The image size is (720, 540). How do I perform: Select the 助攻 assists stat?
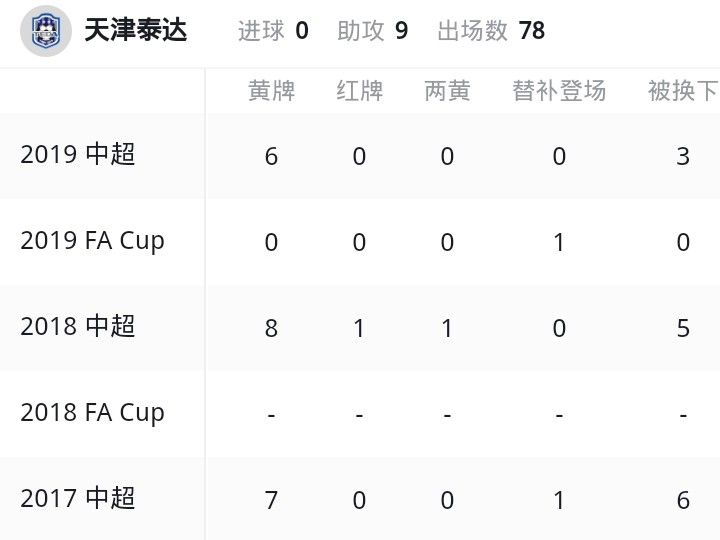pyautogui.click(x=372, y=31)
